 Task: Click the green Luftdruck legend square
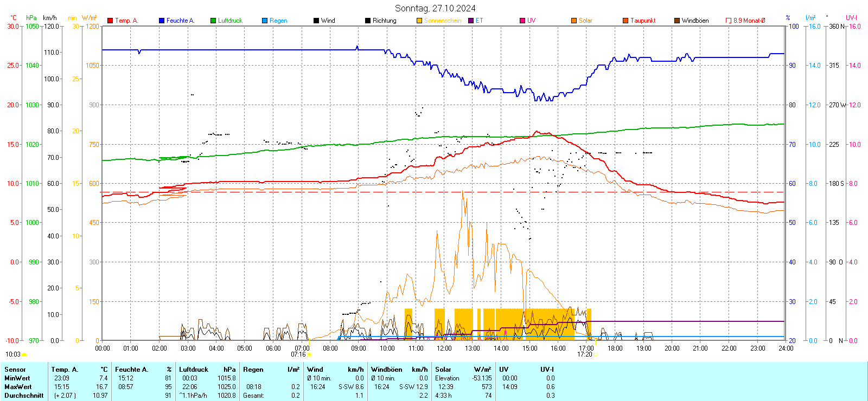pos(213,21)
